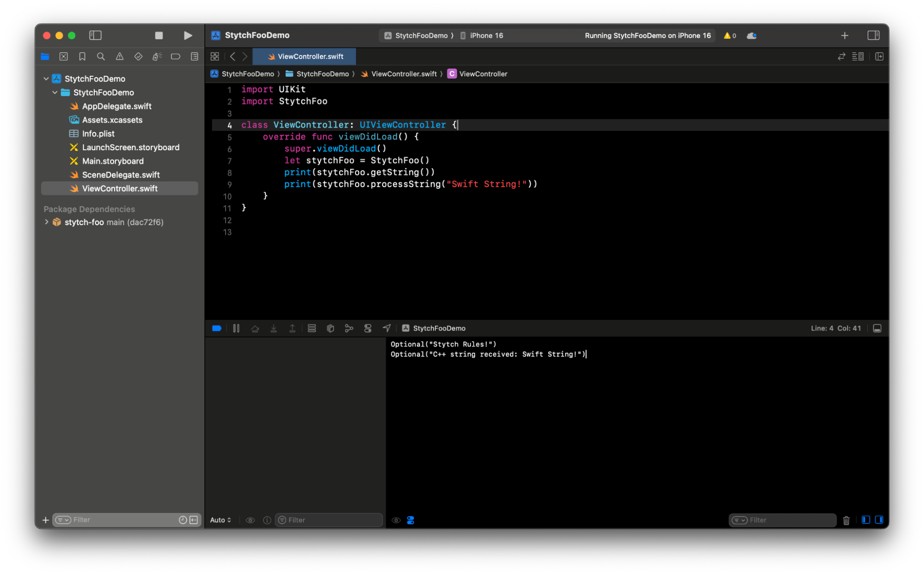Click the Run play button

point(188,36)
